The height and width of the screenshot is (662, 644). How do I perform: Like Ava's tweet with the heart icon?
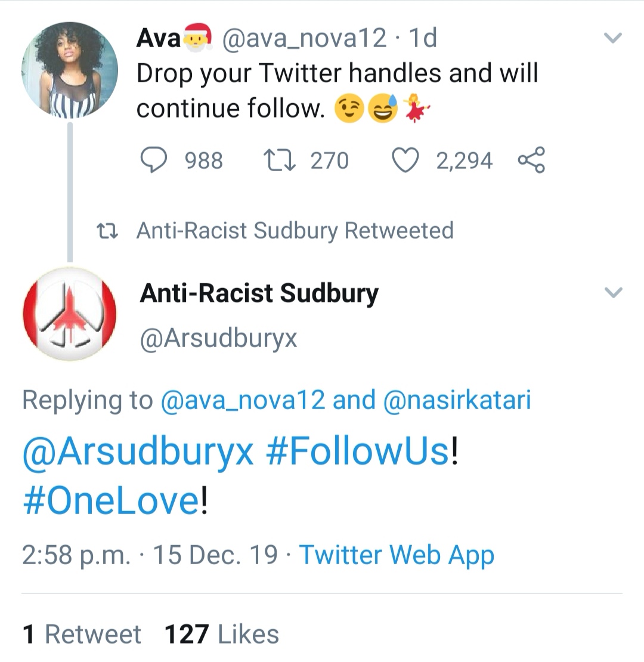click(406, 160)
